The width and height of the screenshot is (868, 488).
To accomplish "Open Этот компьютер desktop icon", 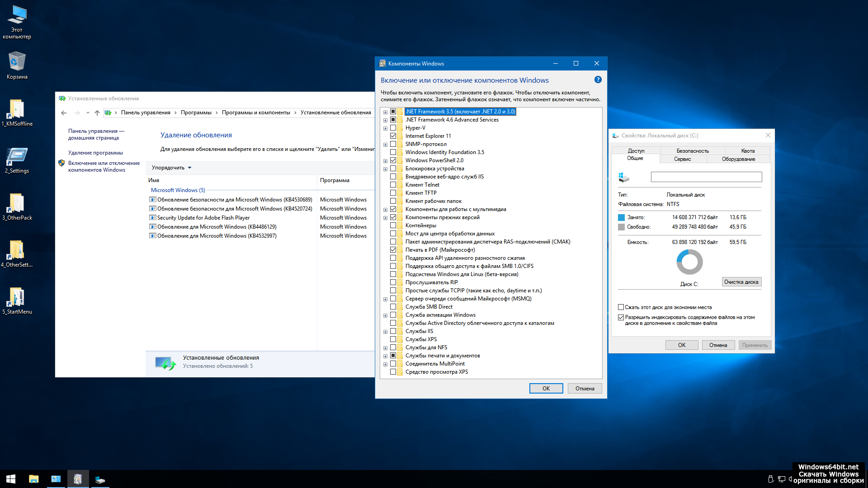I will coord(17,22).
